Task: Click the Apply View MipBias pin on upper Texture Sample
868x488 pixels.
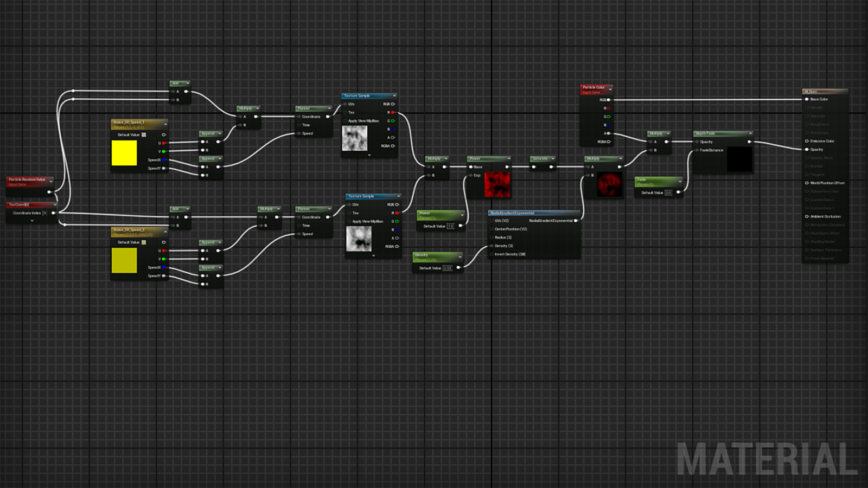Action: click(x=345, y=121)
